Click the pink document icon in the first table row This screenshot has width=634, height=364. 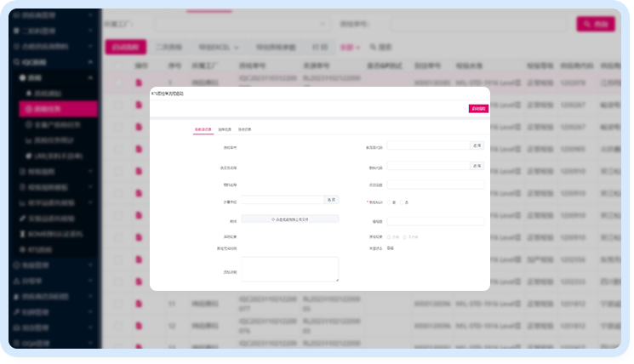(x=139, y=82)
